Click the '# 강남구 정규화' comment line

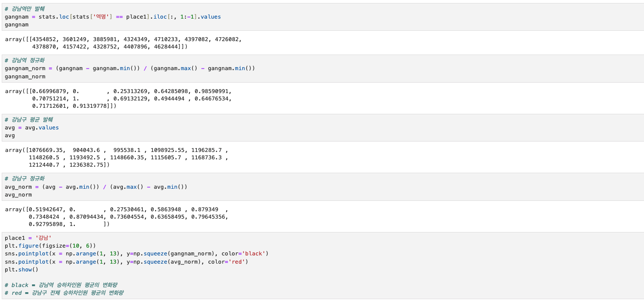pos(24,178)
